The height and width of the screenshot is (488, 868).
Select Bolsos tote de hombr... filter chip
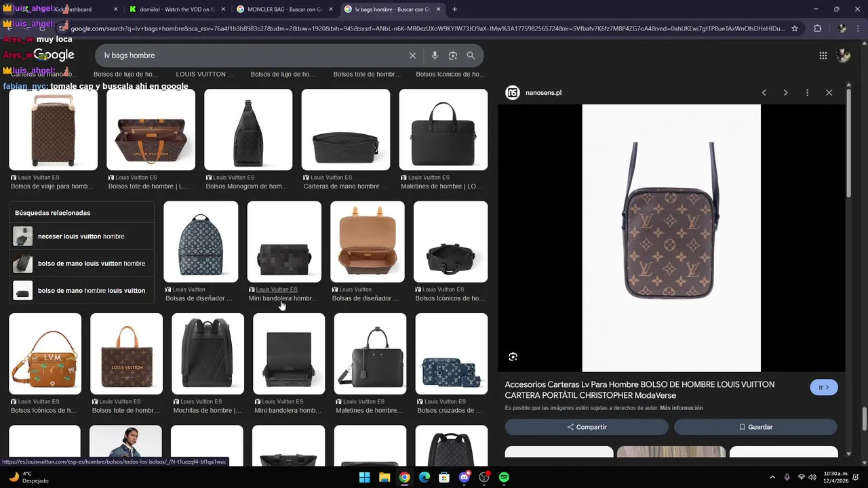[367, 74]
